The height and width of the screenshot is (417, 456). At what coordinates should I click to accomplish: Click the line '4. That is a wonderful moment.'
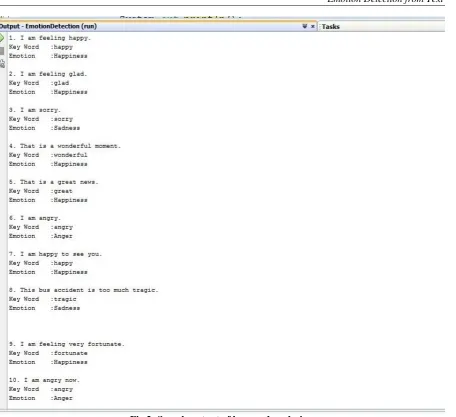point(65,146)
